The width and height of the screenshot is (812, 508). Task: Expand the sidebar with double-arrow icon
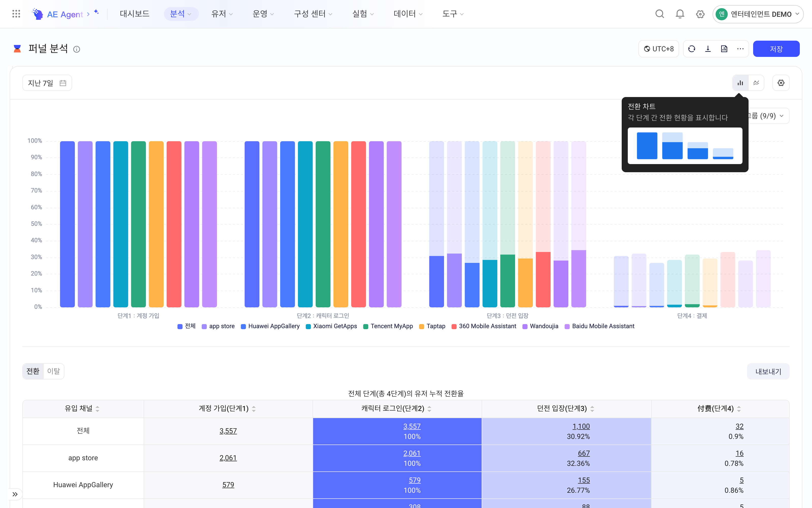click(15, 494)
